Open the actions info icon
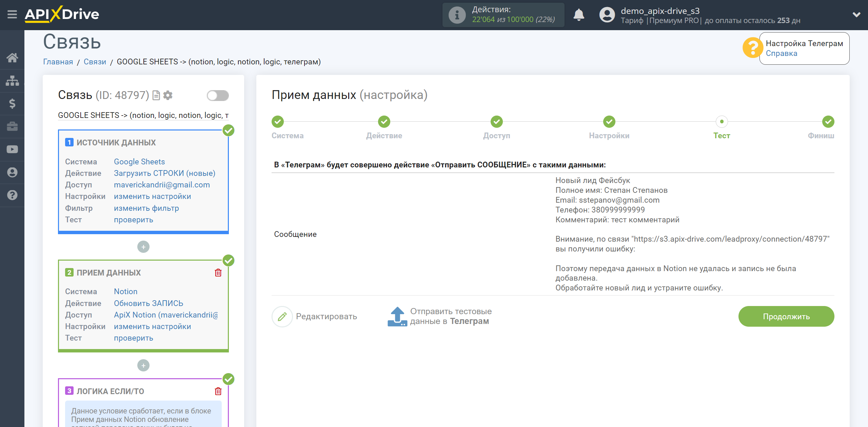This screenshot has height=427, width=868. point(457,15)
